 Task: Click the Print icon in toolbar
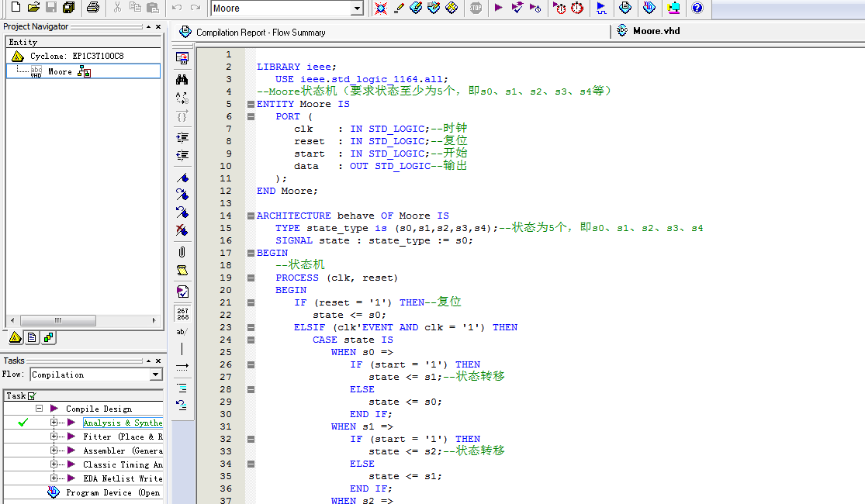coord(92,8)
